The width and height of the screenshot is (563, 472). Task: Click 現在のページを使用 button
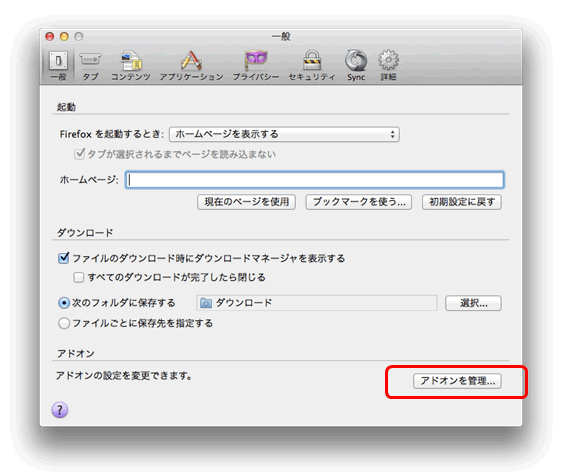tap(247, 202)
